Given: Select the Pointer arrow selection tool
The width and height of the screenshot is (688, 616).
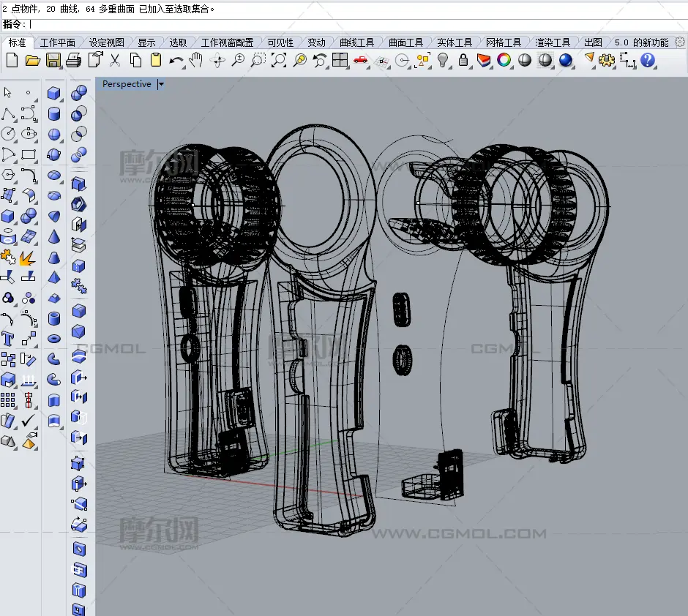Looking at the screenshot, I should pos(8,93).
